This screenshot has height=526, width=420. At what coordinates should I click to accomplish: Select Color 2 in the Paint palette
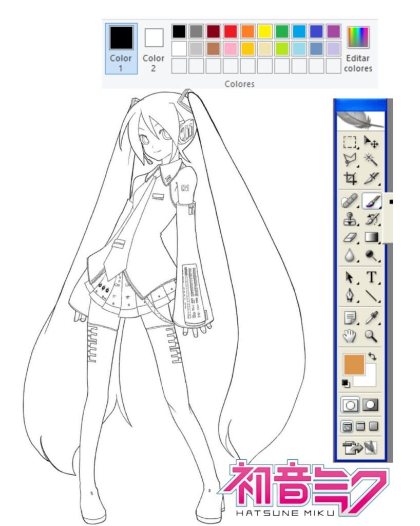tap(154, 49)
